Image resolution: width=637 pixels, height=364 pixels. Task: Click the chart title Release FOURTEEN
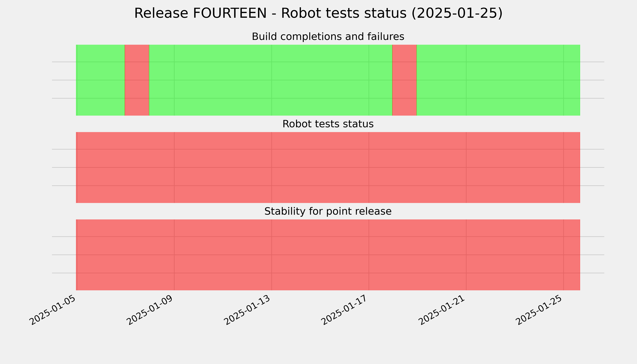pyautogui.click(x=318, y=13)
